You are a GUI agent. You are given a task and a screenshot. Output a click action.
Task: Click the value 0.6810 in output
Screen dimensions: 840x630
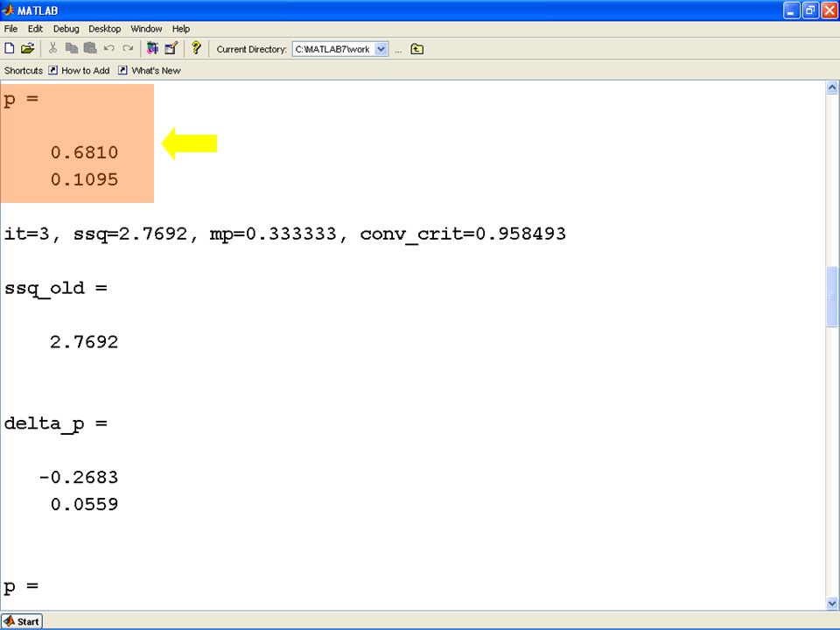point(84,152)
